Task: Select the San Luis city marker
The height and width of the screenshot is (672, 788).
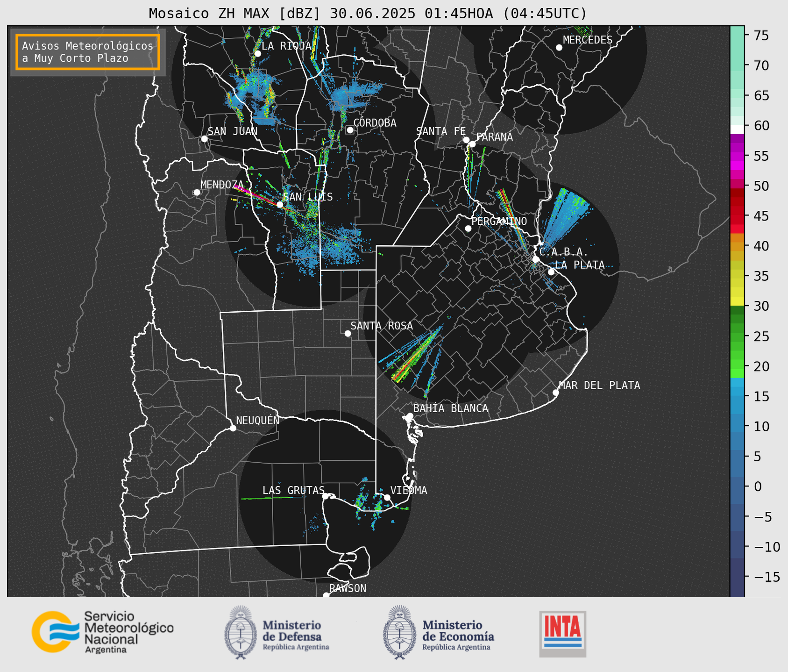Action: pos(280,204)
